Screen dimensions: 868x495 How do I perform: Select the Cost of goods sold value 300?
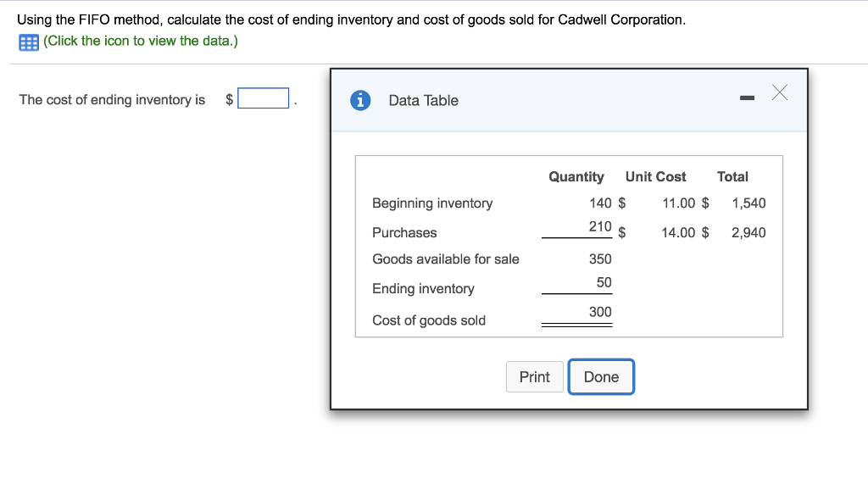(599, 311)
